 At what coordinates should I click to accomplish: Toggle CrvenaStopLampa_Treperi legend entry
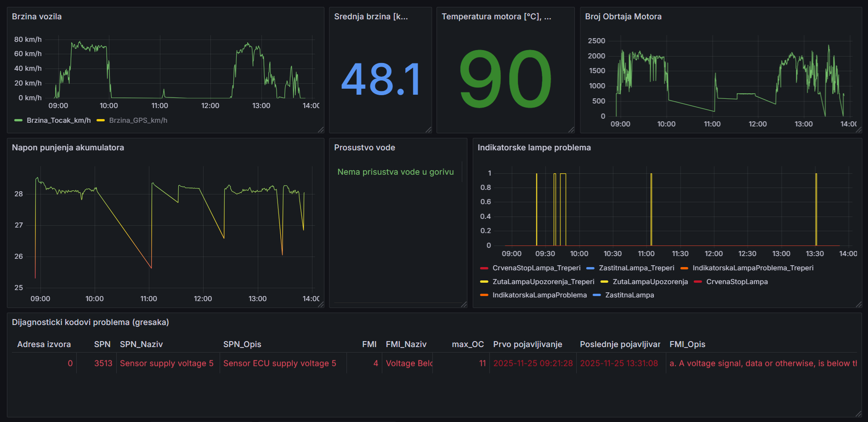tap(536, 268)
